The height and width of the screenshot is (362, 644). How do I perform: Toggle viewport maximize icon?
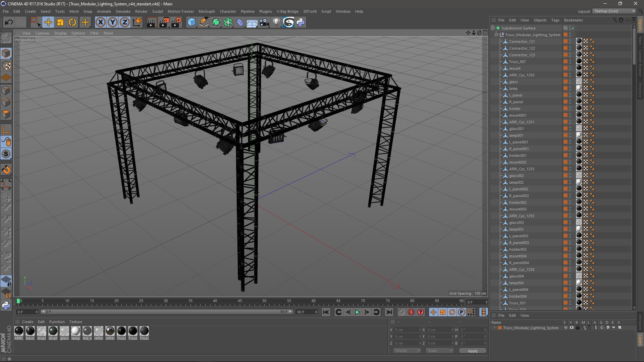point(485,33)
